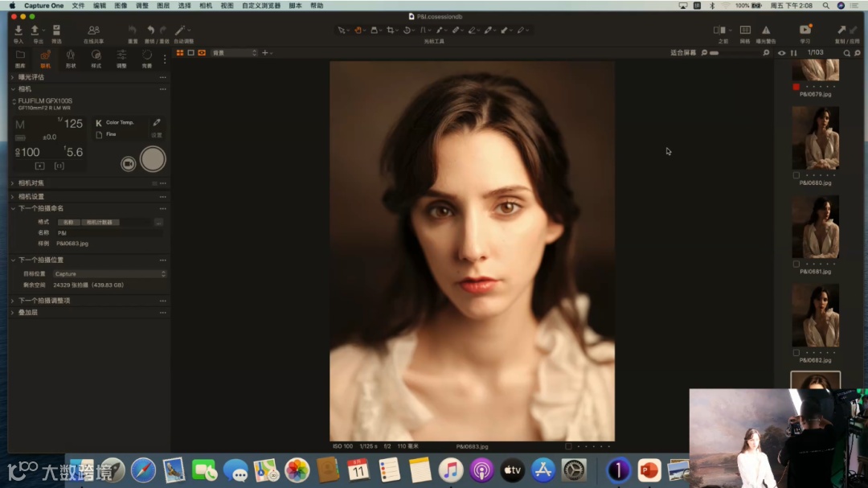Click browser search magnifier icon
Image resolution: width=868 pixels, height=488 pixels.
tap(846, 53)
